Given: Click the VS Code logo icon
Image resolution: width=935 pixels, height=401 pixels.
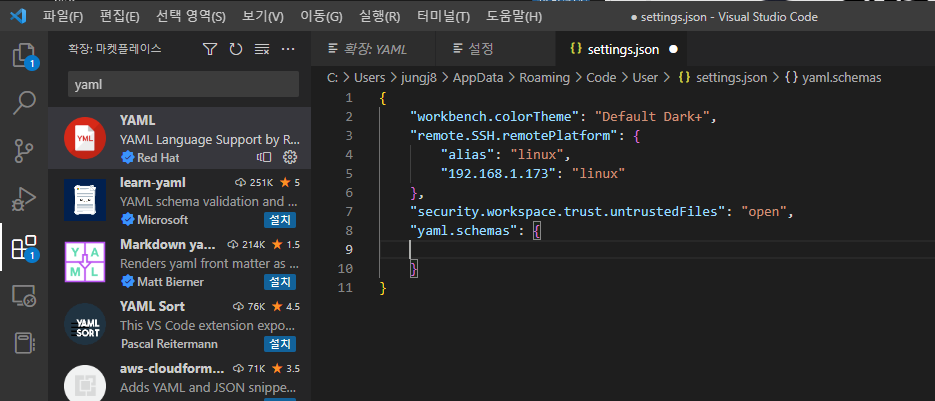Looking at the screenshot, I should pyautogui.click(x=17, y=16).
